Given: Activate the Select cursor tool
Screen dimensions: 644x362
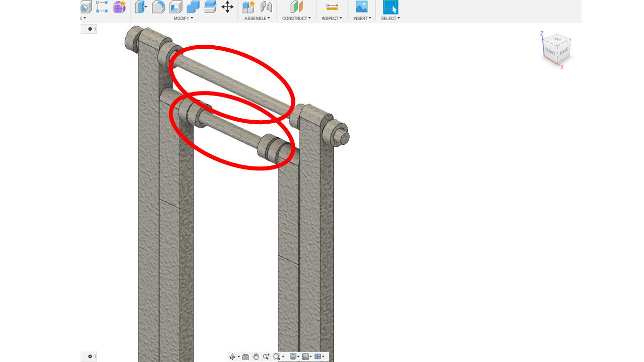Looking at the screenshot, I should point(390,7).
